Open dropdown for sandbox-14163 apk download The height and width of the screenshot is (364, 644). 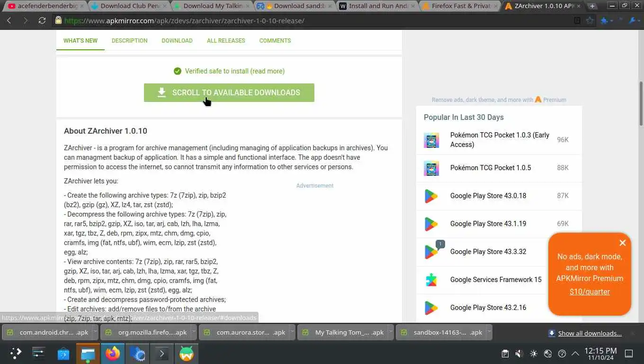point(489,332)
